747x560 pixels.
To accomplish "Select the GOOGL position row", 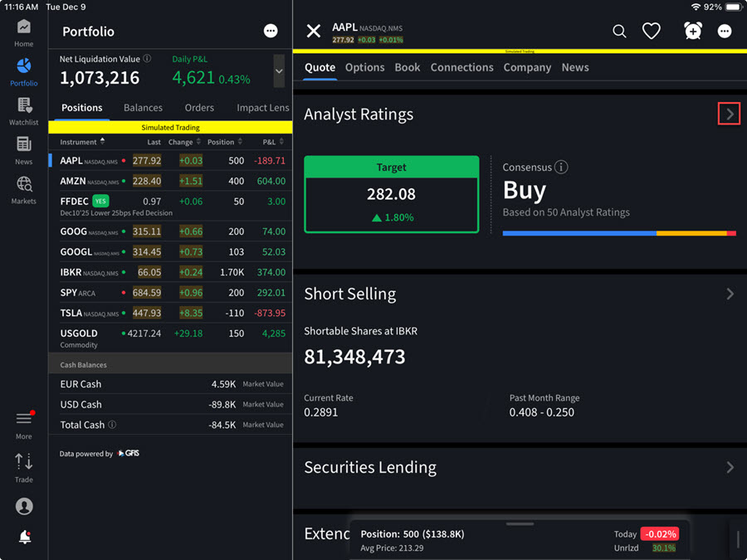I will pos(170,252).
